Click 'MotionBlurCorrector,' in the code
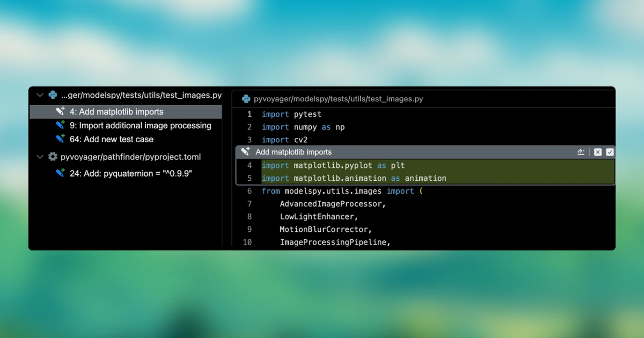The height and width of the screenshot is (338, 644). pos(326,230)
